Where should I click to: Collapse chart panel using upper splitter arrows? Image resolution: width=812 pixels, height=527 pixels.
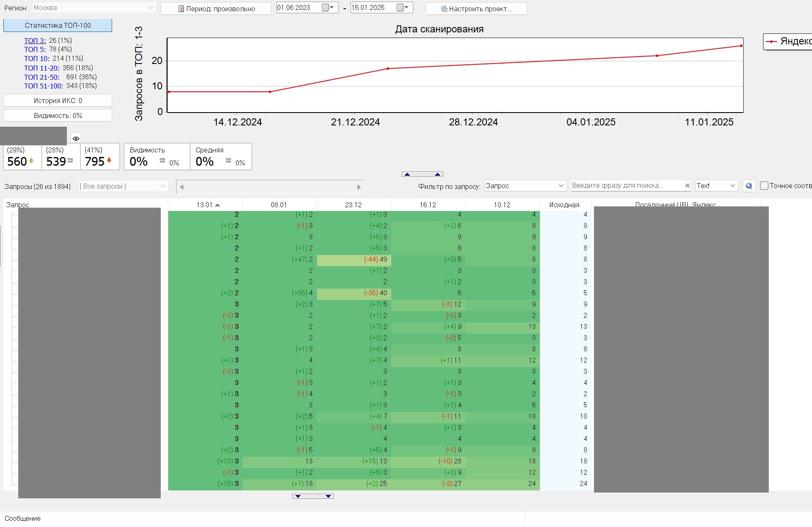422,174
